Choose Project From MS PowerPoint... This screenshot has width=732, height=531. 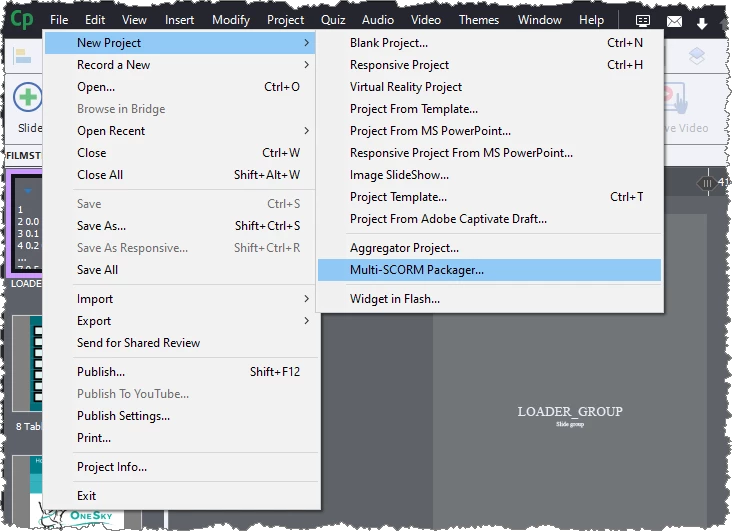489,130
